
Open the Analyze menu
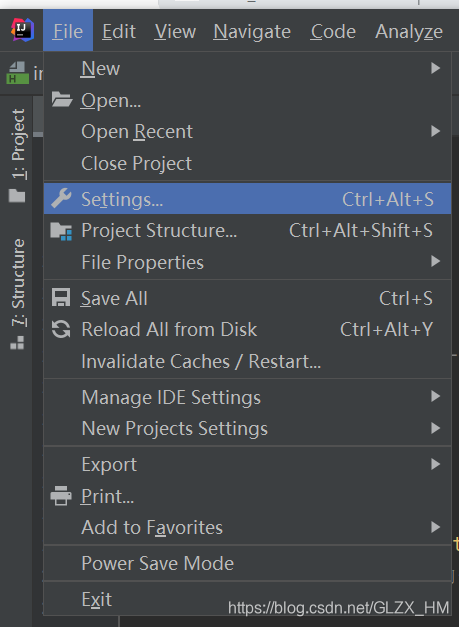[x=409, y=31]
